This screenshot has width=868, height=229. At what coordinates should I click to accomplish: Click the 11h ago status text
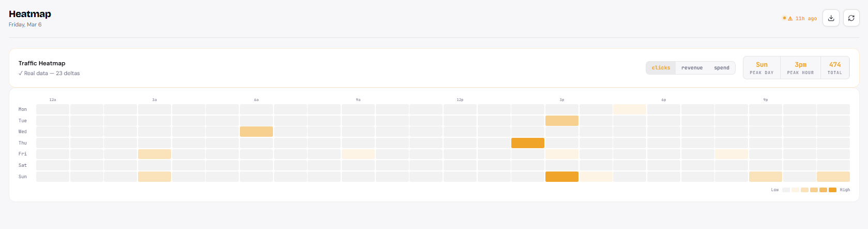pyautogui.click(x=806, y=19)
